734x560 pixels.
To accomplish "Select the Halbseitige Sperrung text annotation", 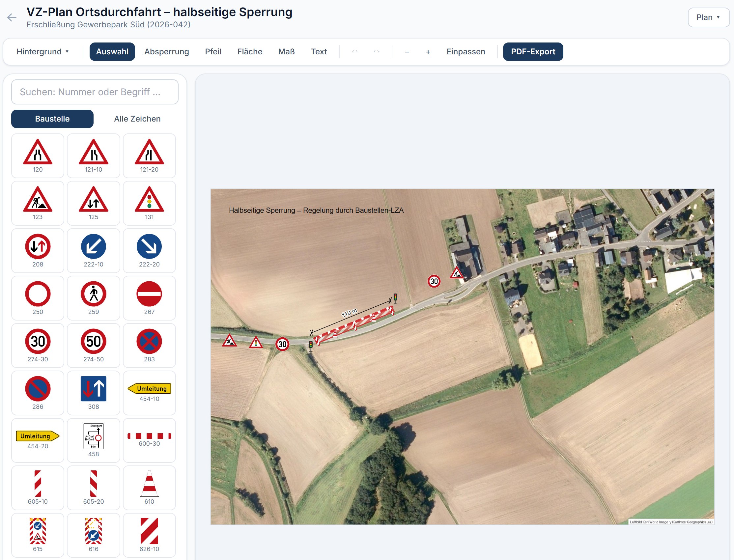I will tap(316, 210).
